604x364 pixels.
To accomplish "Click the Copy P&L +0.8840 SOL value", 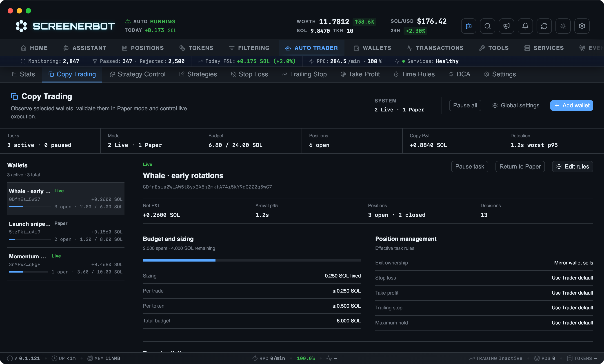I will coord(428,145).
